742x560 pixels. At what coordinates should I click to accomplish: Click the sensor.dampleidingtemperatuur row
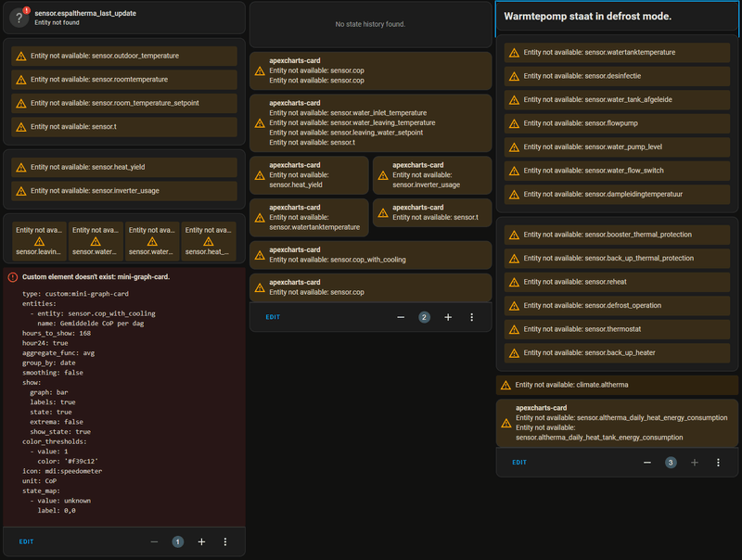617,195
